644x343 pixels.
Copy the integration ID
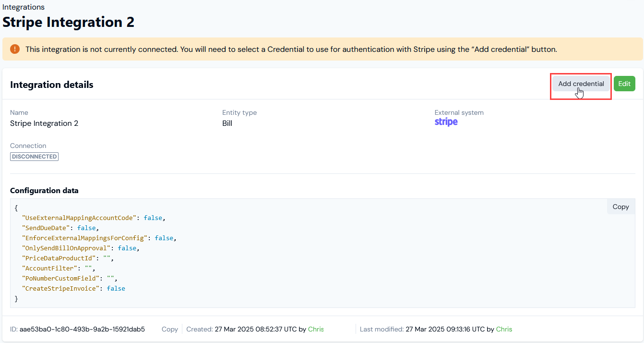(170, 329)
